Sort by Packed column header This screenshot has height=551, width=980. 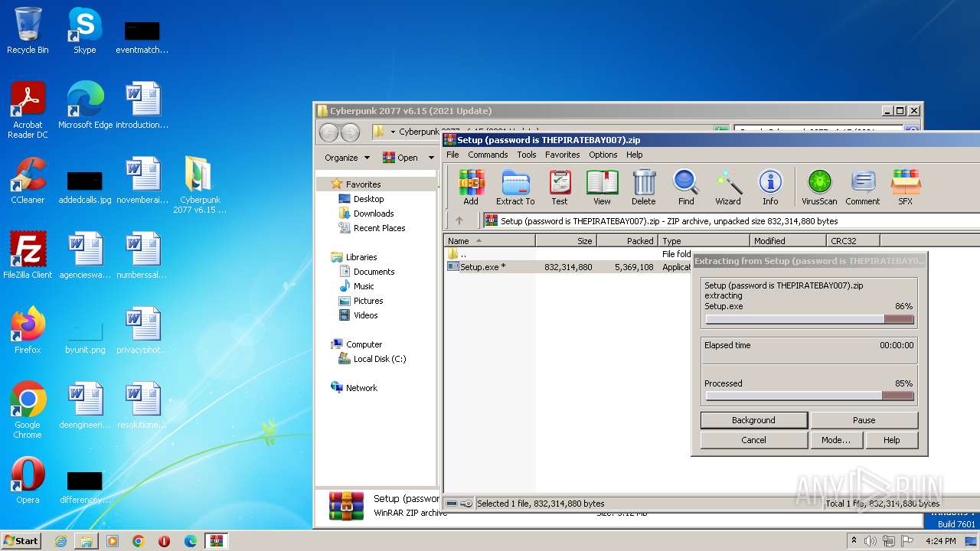coord(627,240)
